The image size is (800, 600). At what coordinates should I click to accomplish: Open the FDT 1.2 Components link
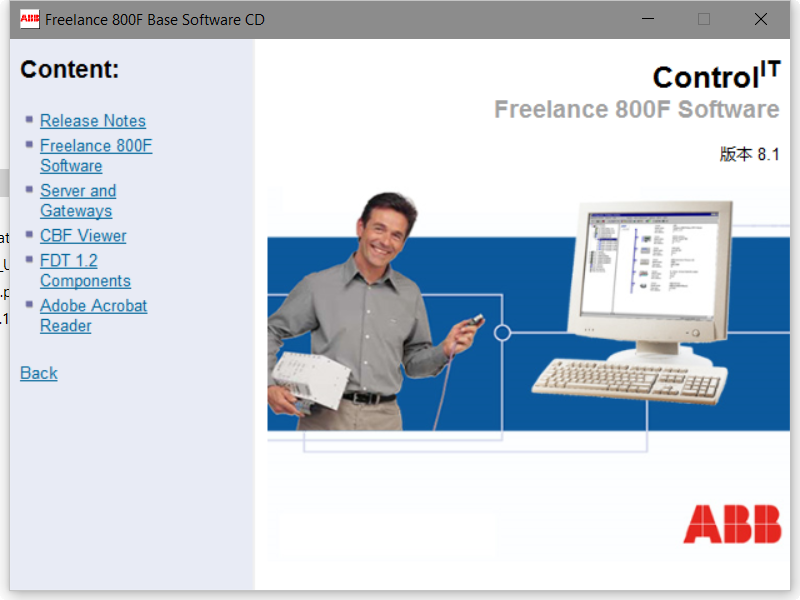click(x=85, y=270)
